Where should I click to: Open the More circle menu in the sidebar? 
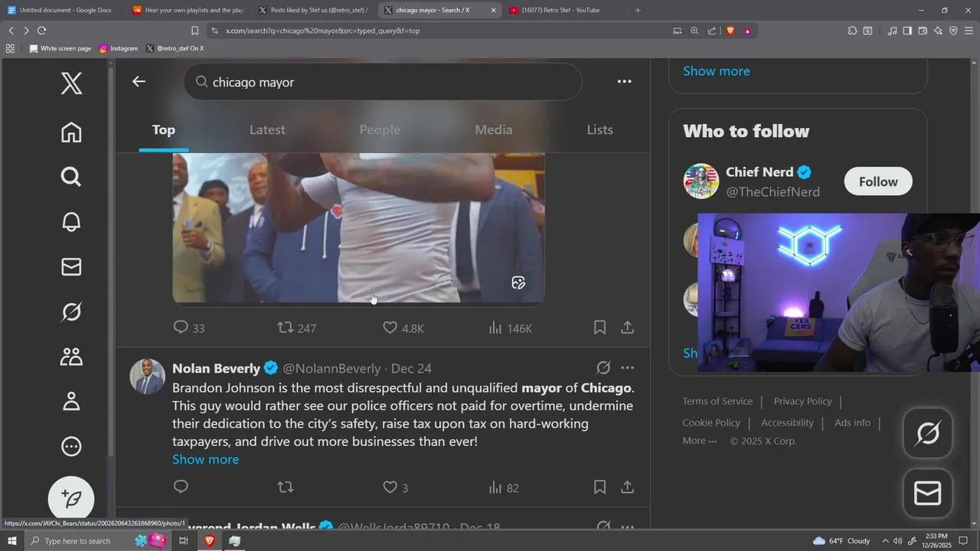71,446
